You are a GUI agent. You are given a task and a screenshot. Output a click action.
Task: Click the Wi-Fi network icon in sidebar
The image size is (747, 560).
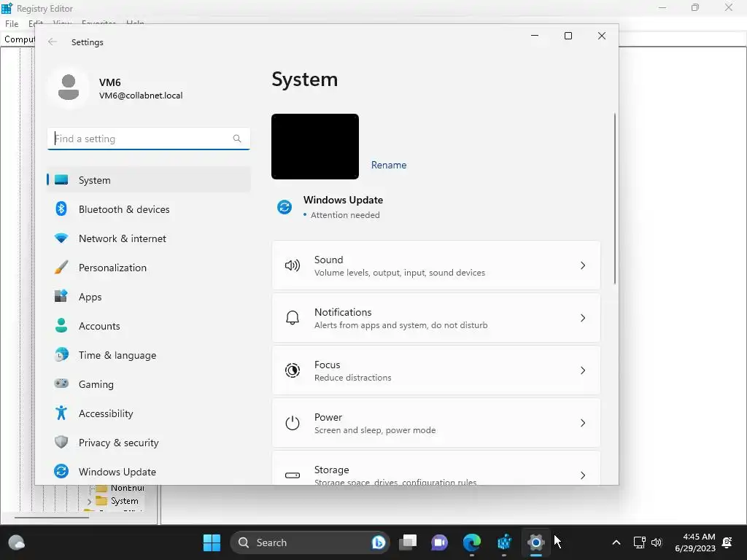pyautogui.click(x=61, y=238)
